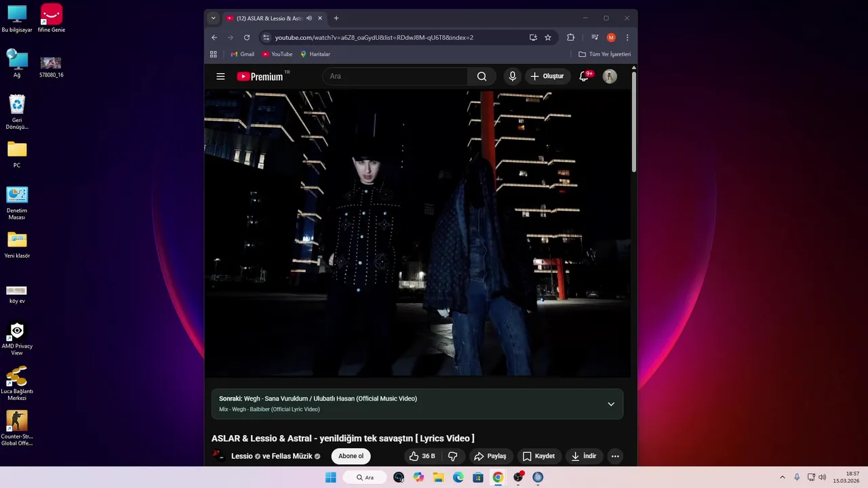Dislike the video with thumbs down
The height and width of the screenshot is (488, 868).
click(x=453, y=456)
